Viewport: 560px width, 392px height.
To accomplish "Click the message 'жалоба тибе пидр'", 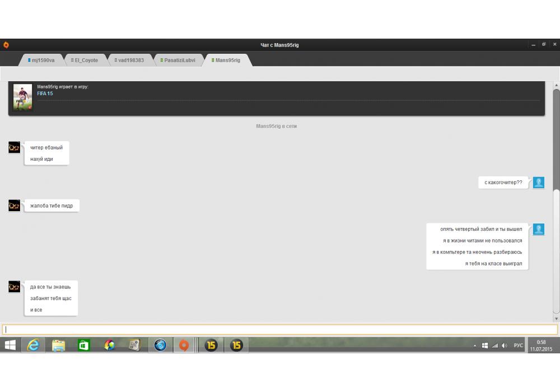I will click(x=52, y=206).
